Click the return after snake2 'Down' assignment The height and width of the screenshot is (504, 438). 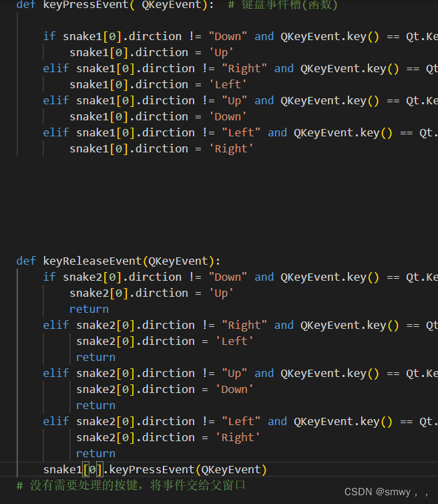pos(95,405)
